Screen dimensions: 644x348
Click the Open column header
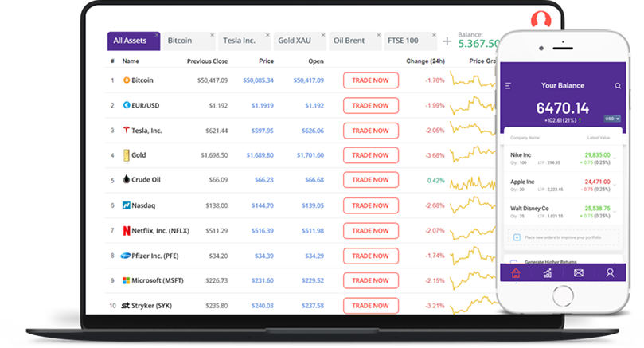[316, 61]
